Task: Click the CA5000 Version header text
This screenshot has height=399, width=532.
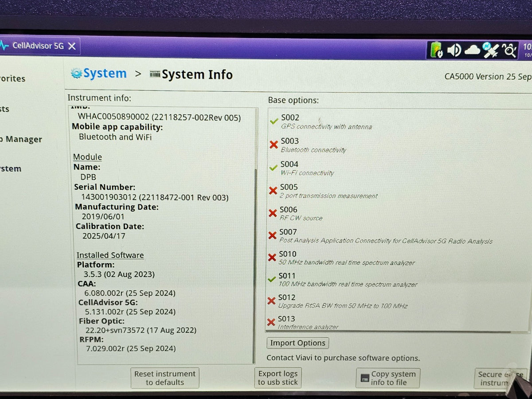Action: 488,76
